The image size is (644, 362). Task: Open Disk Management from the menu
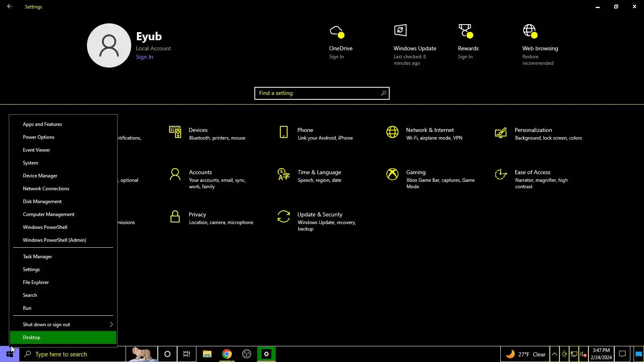pyautogui.click(x=63, y=202)
